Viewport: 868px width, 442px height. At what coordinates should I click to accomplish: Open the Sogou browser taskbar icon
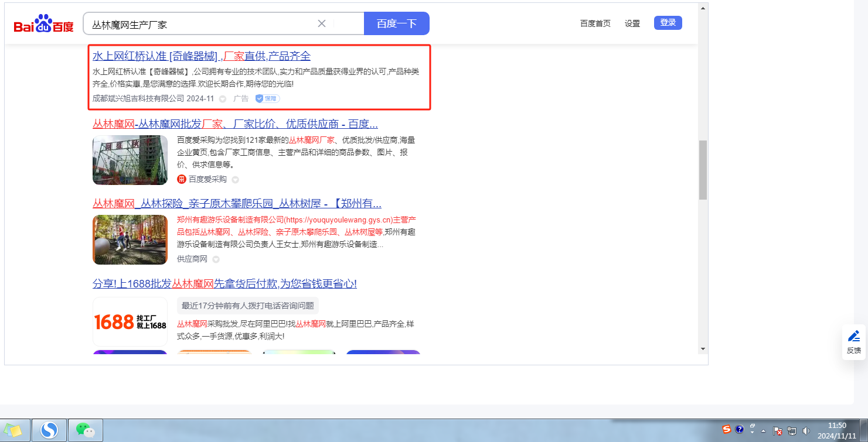49,430
